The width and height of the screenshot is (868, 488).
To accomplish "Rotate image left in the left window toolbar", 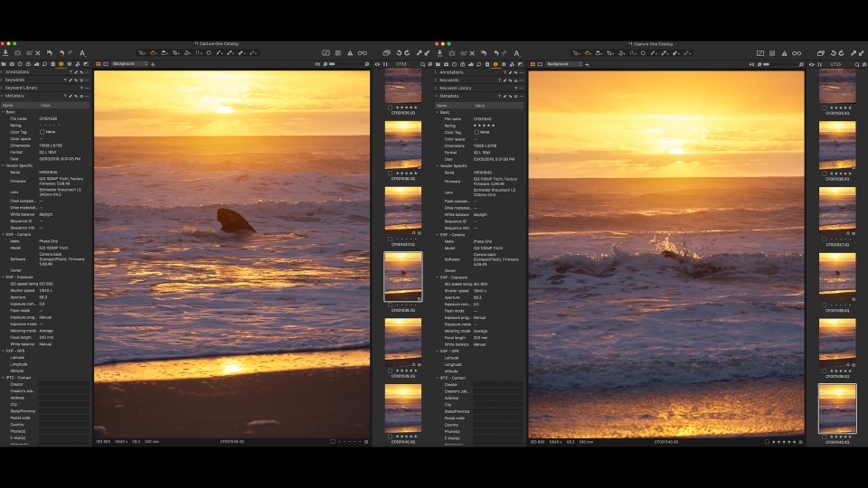I will pos(399,53).
